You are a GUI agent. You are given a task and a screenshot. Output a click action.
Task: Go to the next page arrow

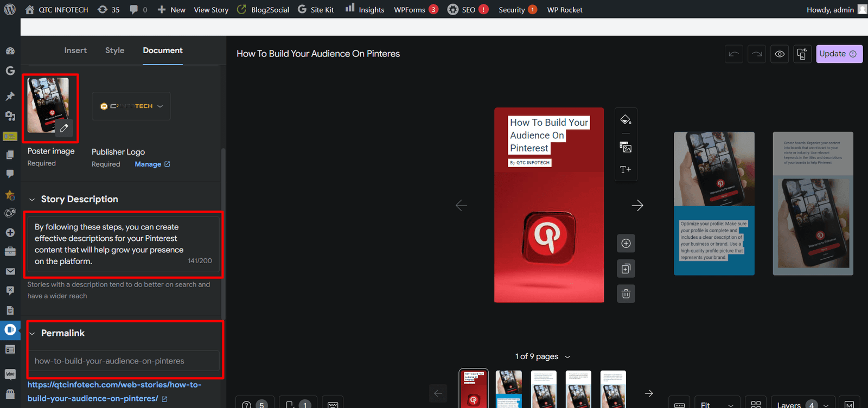(x=637, y=205)
